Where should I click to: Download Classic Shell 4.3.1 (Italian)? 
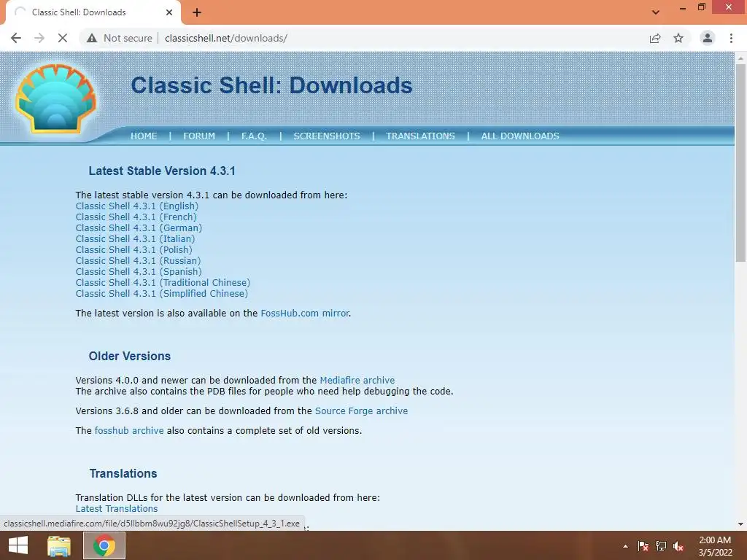click(135, 239)
